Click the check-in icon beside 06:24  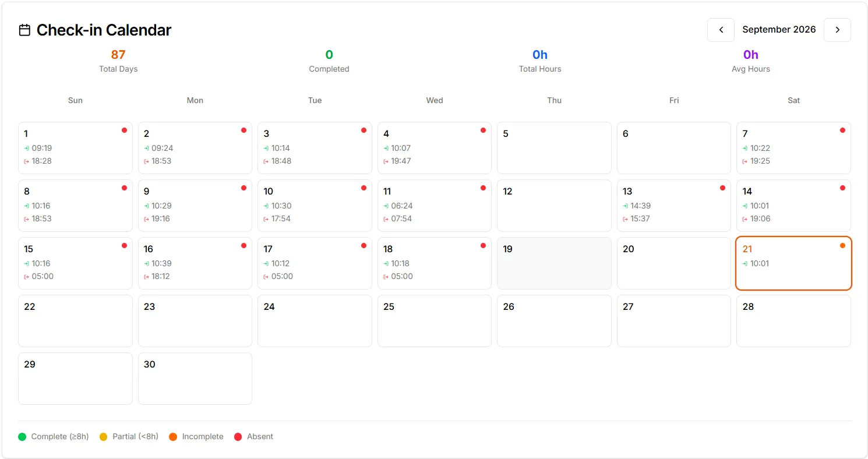tap(386, 206)
